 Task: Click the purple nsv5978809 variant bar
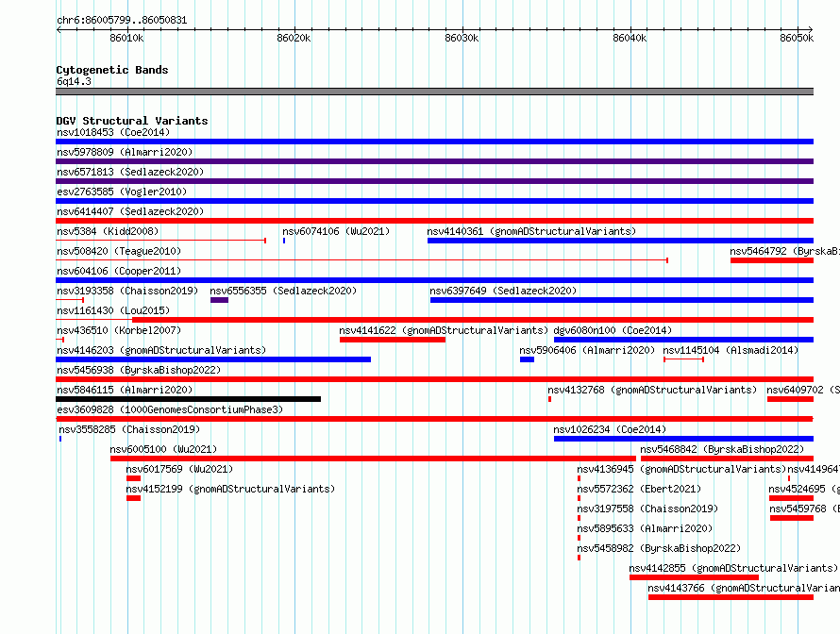pyautogui.click(x=434, y=161)
